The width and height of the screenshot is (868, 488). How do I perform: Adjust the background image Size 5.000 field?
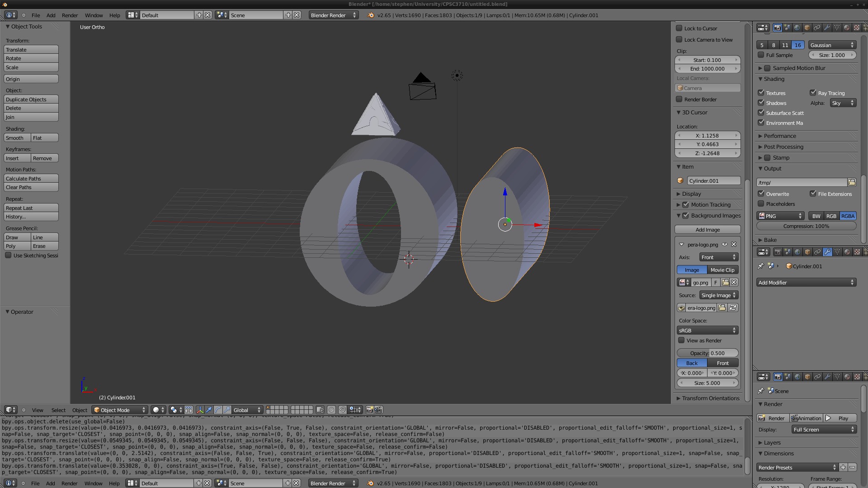[708, 383]
